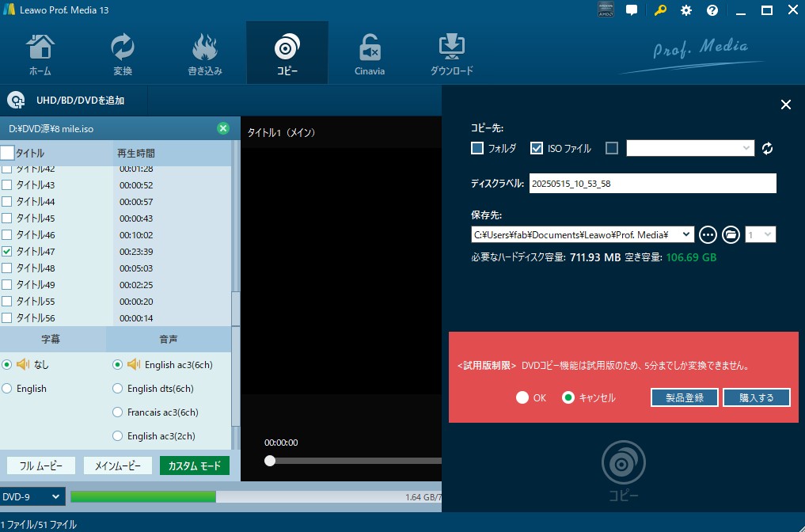This screenshot has height=532, width=805.
Task: Click the add-disc icon beside UHD/BD/DVDを追加
Action: pyautogui.click(x=16, y=100)
